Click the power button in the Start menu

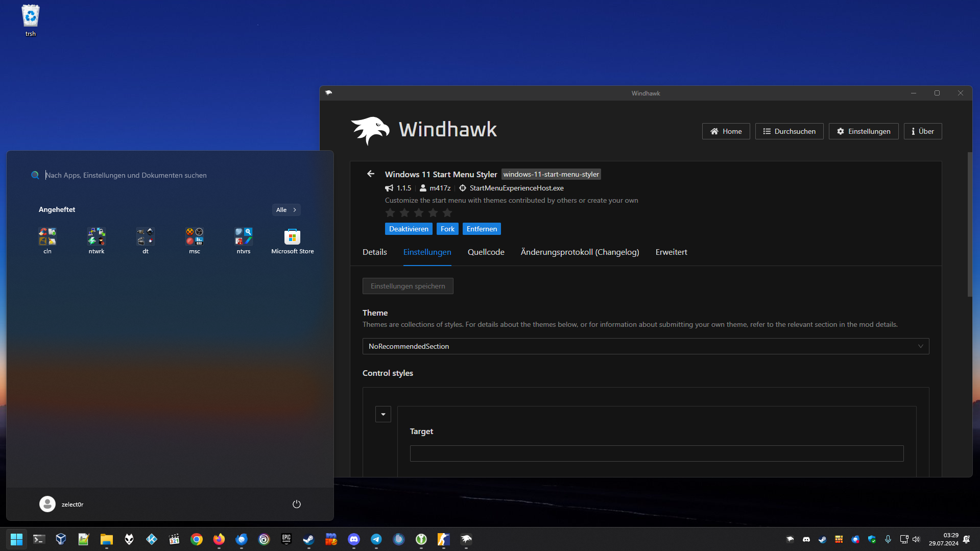(x=297, y=504)
